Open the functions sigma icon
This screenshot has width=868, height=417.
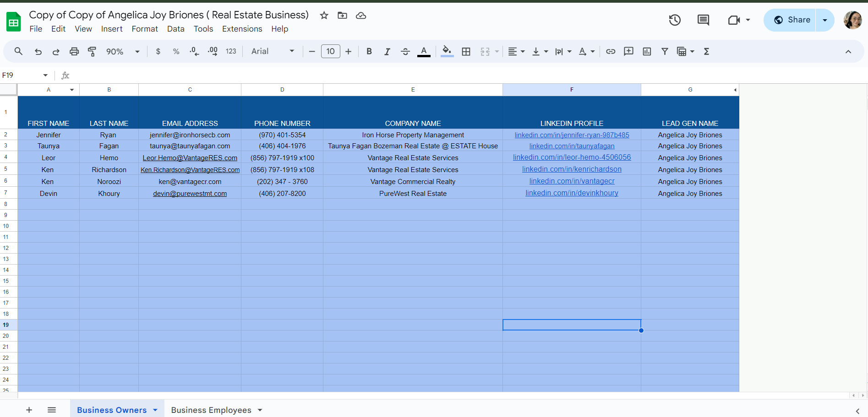point(706,51)
